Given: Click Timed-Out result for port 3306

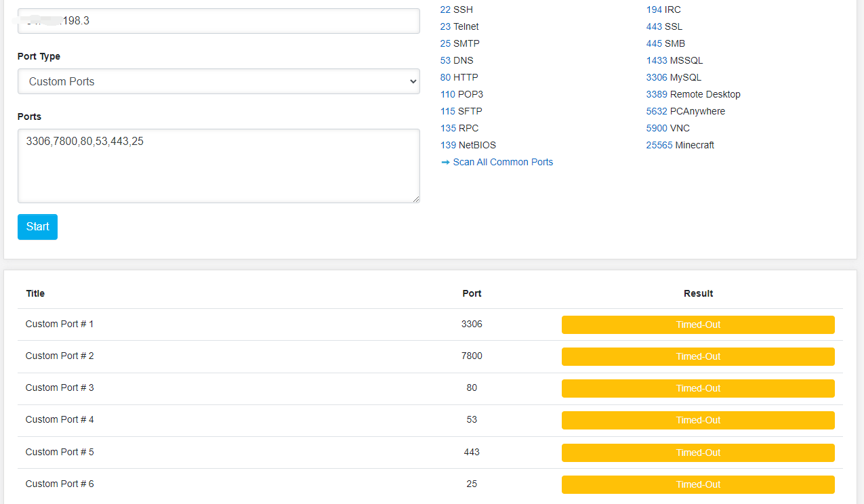Looking at the screenshot, I should [698, 324].
